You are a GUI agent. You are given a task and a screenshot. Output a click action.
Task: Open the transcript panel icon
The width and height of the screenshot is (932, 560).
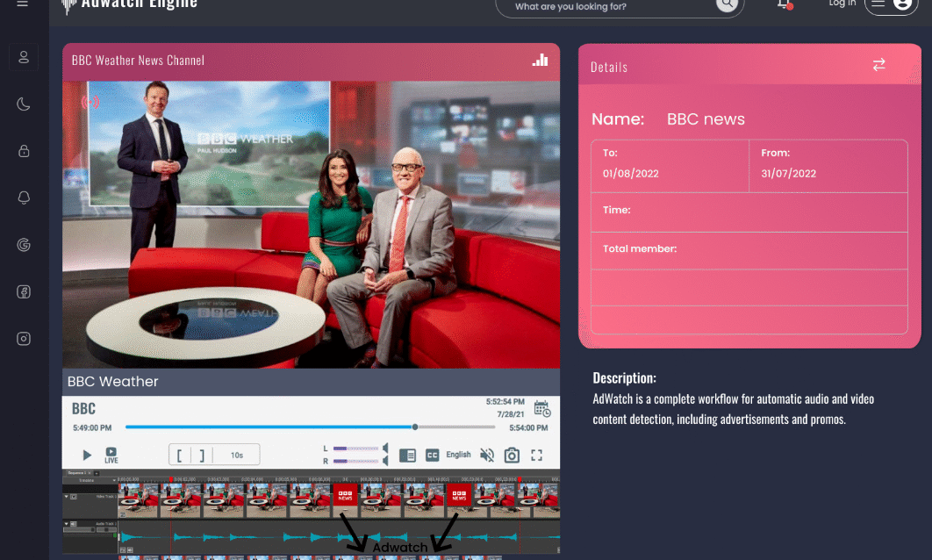pos(407,456)
